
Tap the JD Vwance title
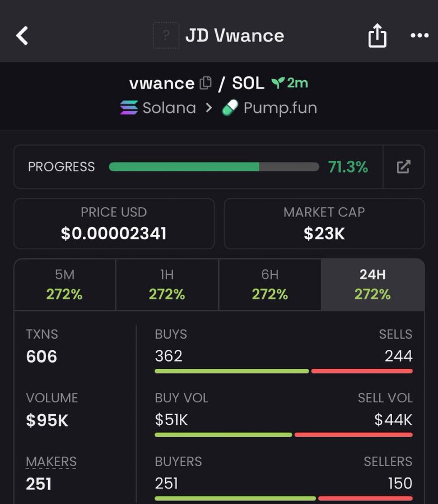235,36
